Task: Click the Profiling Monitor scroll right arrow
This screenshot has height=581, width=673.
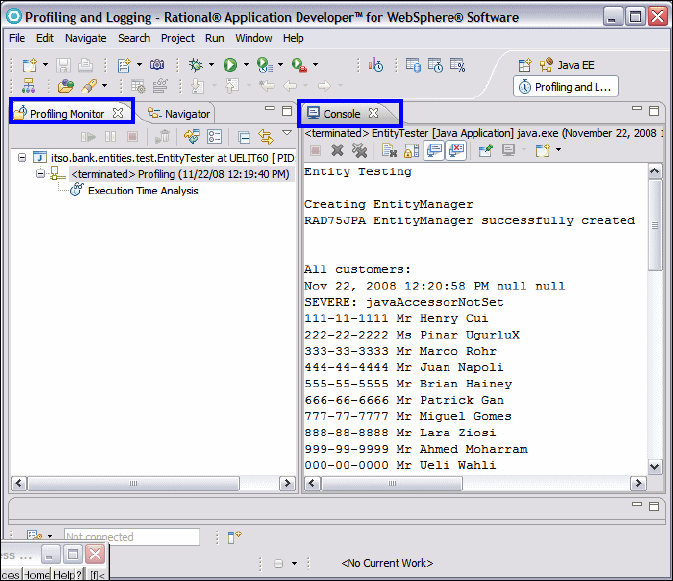Action: point(287,484)
